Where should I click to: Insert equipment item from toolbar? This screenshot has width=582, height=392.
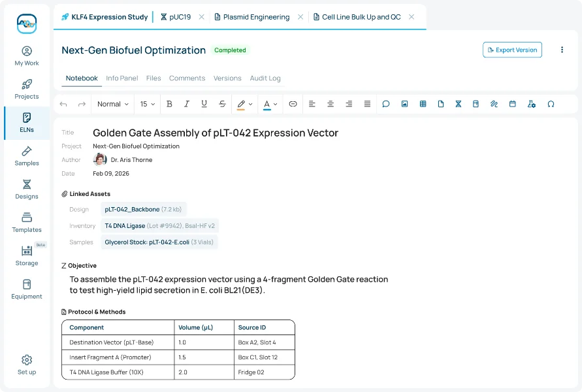476,104
